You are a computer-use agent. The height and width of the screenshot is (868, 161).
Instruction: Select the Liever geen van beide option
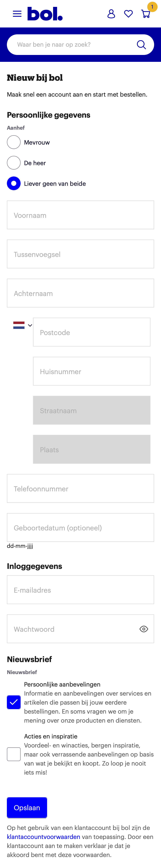point(13,184)
